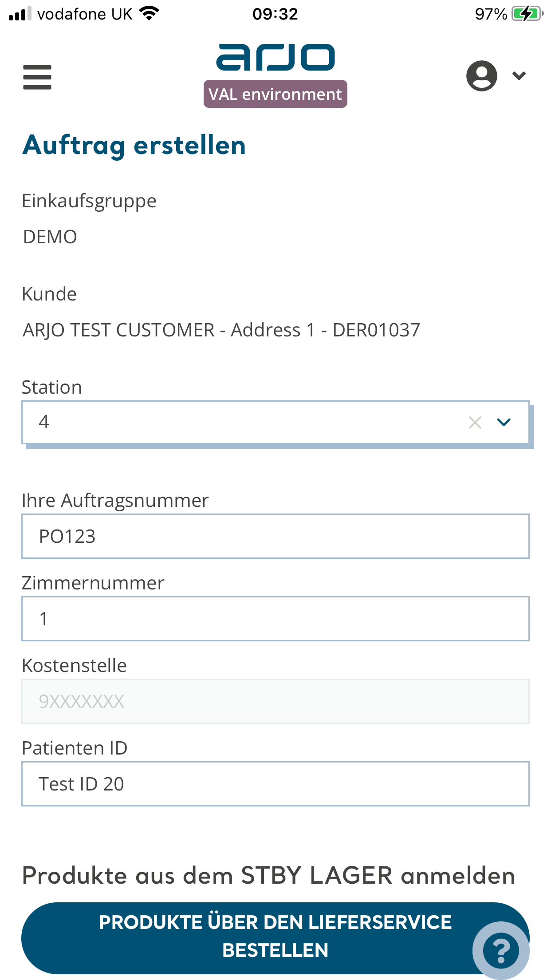
Task: Focus the Patienten ID field
Action: pos(275,784)
